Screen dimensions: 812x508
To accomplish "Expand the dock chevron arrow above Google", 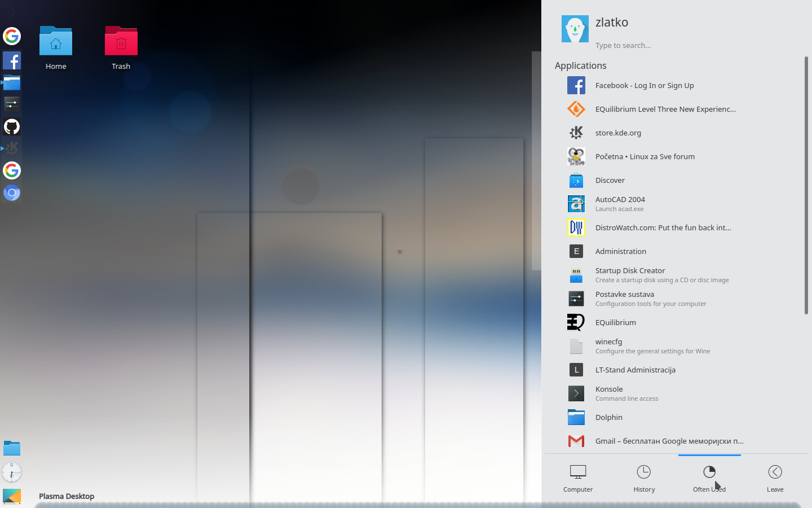I will click(x=12, y=12).
